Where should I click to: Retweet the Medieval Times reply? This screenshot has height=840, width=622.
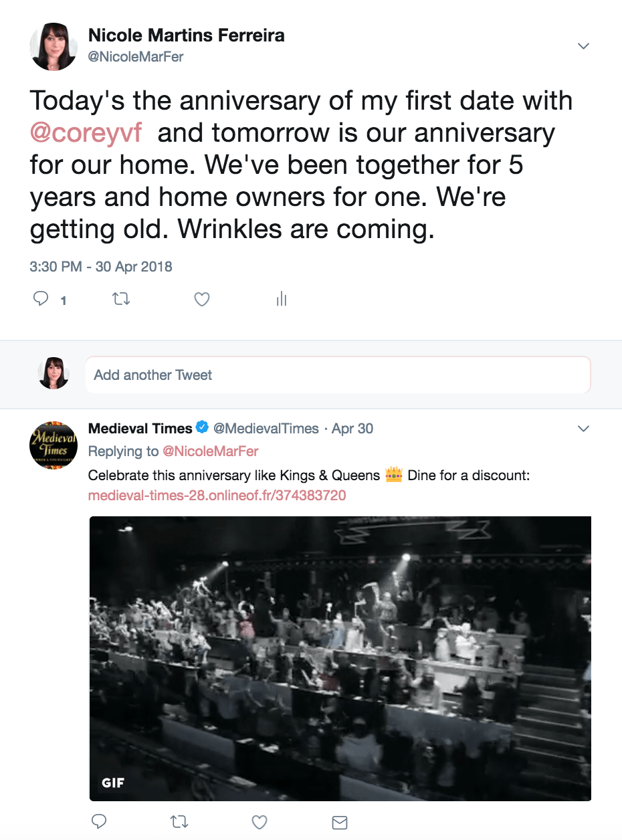pyautogui.click(x=179, y=822)
